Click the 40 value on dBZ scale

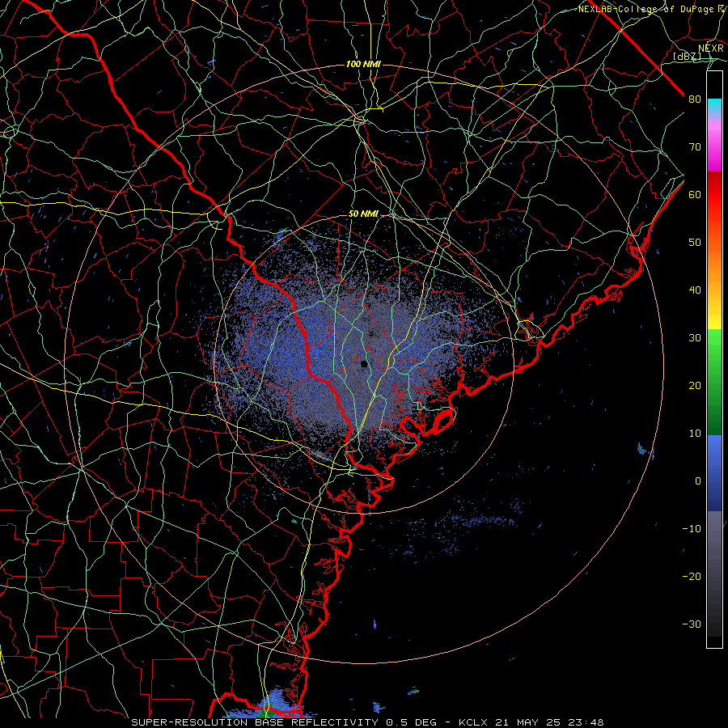(x=695, y=290)
